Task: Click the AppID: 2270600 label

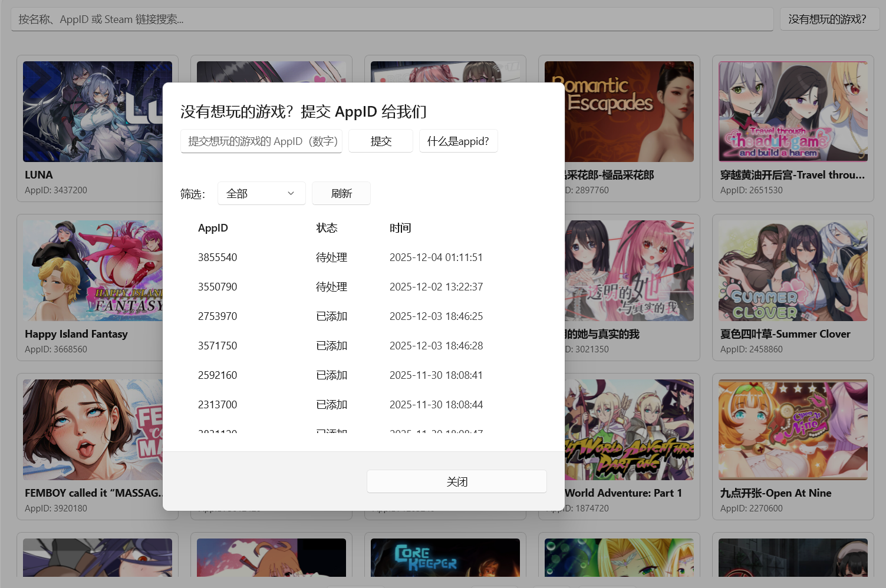Action: (x=752, y=508)
